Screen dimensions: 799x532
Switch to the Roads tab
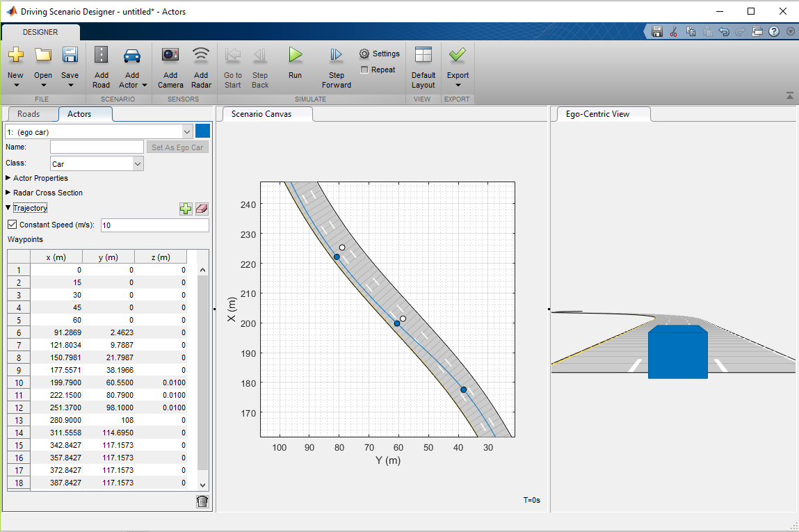[x=29, y=114]
